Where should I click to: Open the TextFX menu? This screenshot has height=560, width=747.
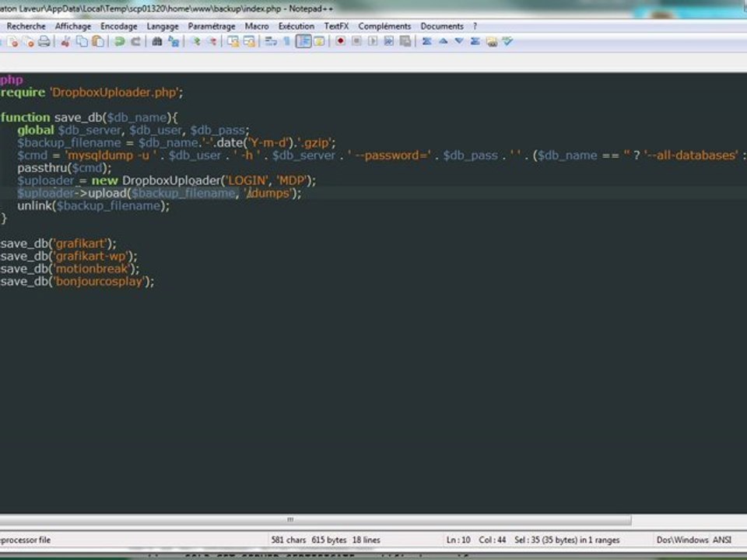click(336, 26)
